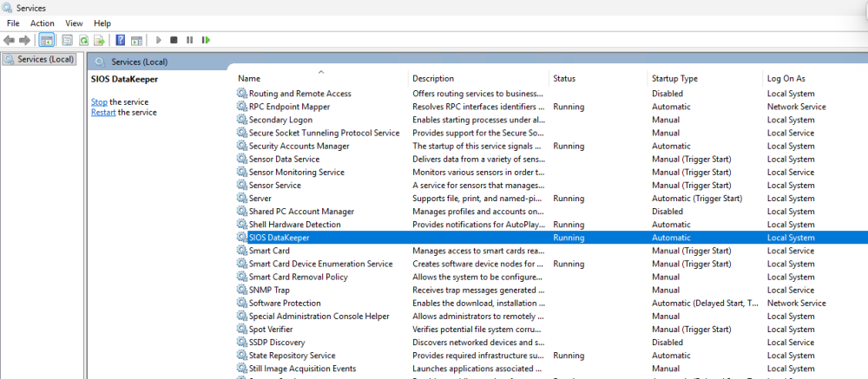Click the gear icon beside Sensor Data Service
This screenshot has width=868, height=379.
click(x=242, y=159)
